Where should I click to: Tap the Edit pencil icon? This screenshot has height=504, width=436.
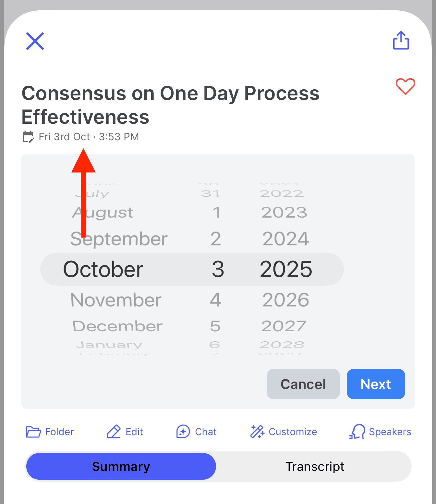pos(114,432)
